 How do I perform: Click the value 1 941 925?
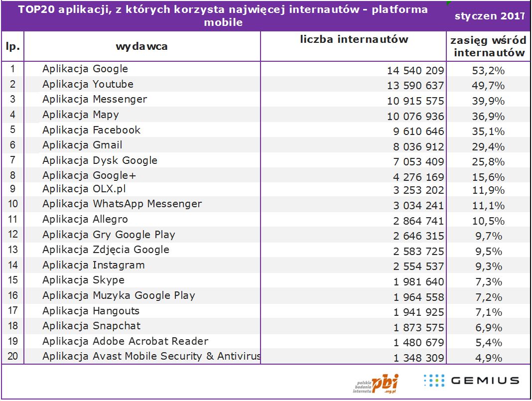pos(418,312)
